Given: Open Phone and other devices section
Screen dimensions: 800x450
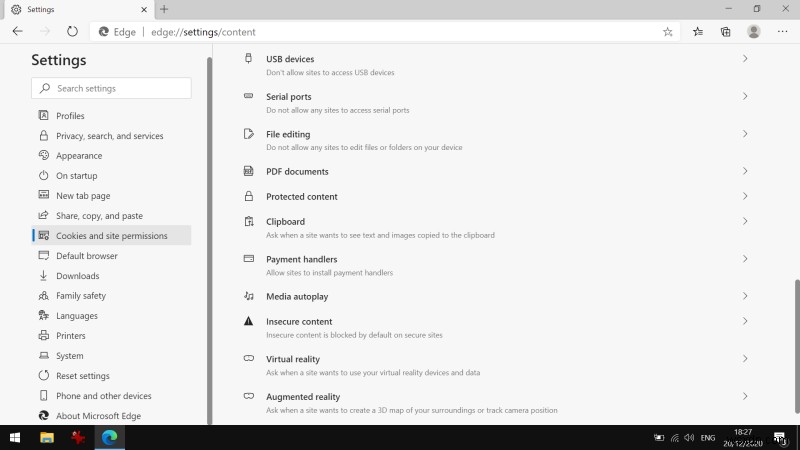Looking at the screenshot, I should [111, 395].
